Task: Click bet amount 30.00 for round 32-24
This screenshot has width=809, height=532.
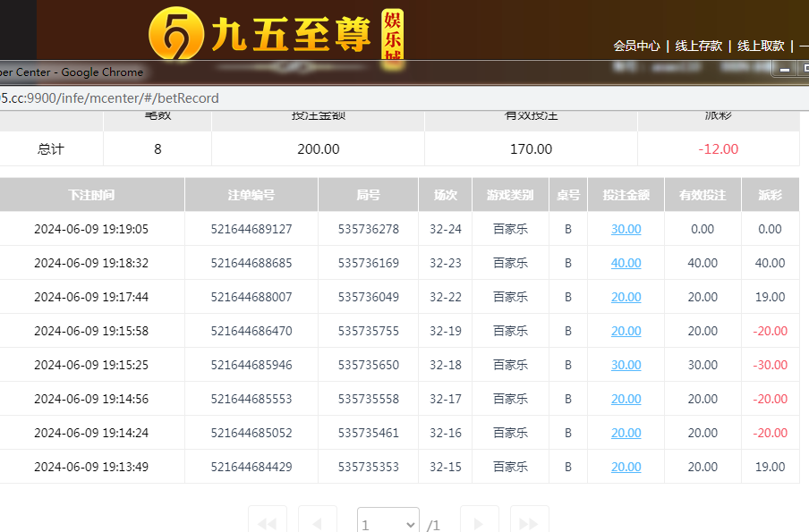Action: pos(626,229)
